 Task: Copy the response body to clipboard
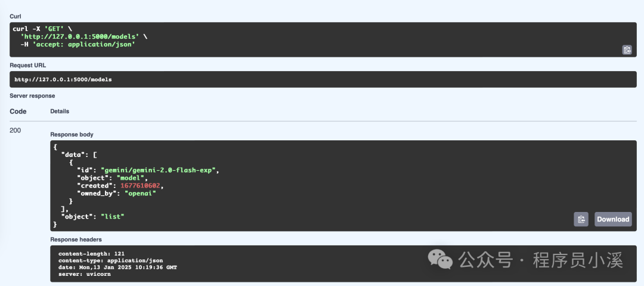click(x=581, y=219)
